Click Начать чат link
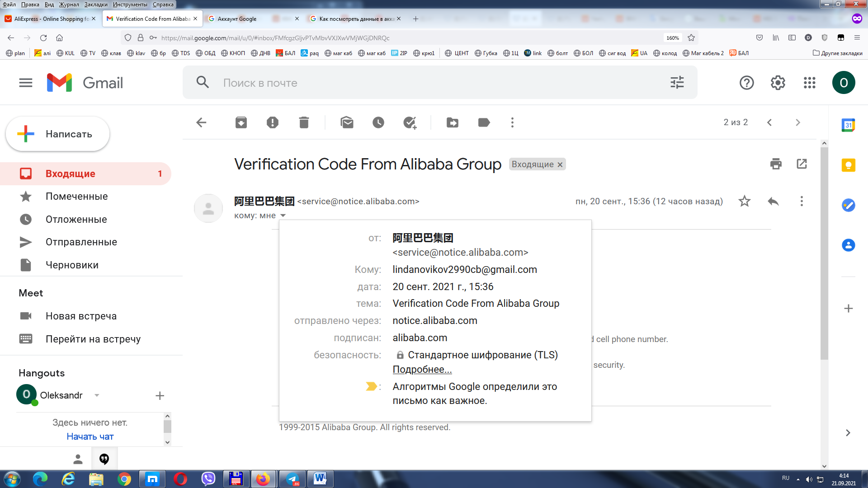Image resolution: width=868 pixels, height=488 pixels. [x=90, y=436]
